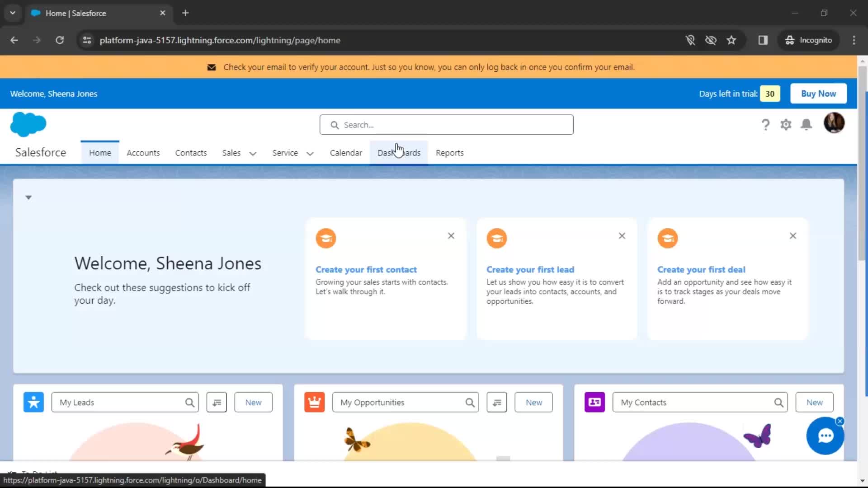View site information icon in address bar
This screenshot has height=488, width=868.
87,40
